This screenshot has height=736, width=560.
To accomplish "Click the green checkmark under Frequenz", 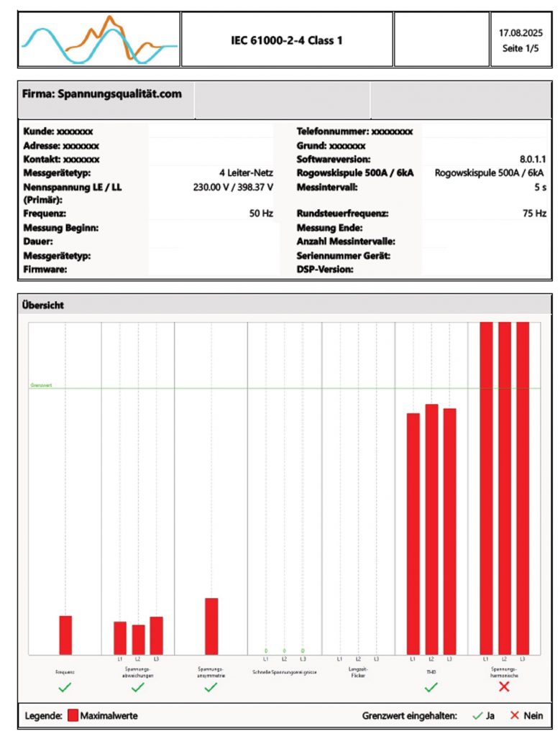I will [65, 687].
